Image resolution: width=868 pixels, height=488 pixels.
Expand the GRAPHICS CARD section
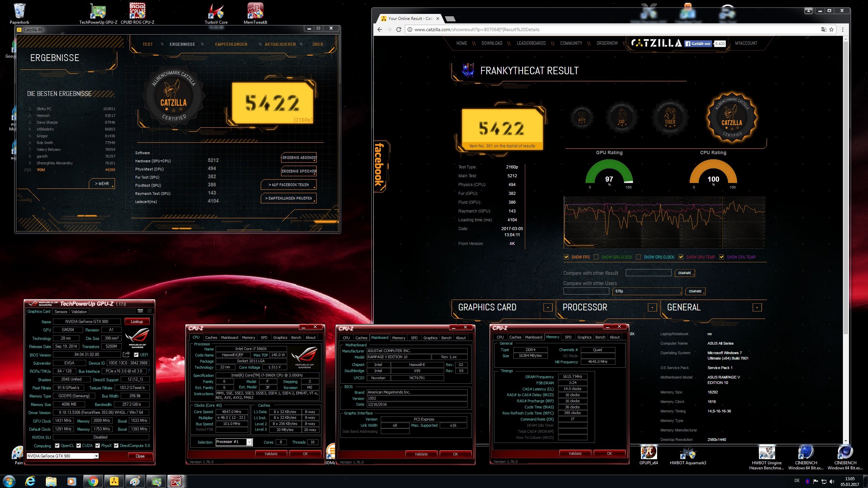pyautogui.click(x=548, y=307)
